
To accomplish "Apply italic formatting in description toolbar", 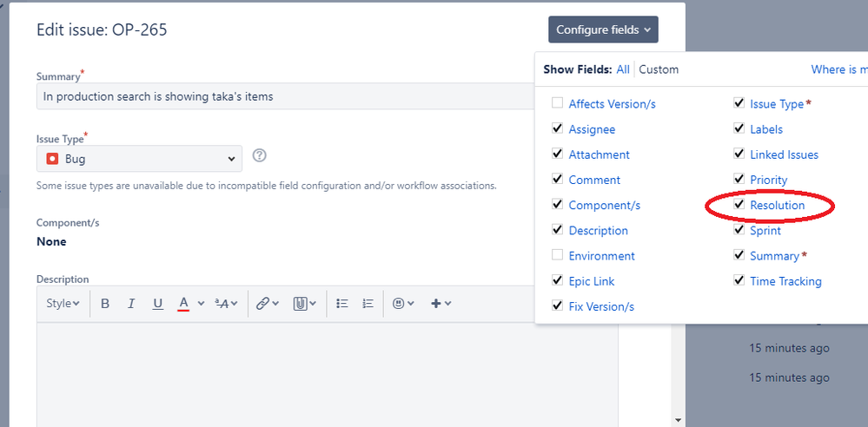I will tap(131, 303).
